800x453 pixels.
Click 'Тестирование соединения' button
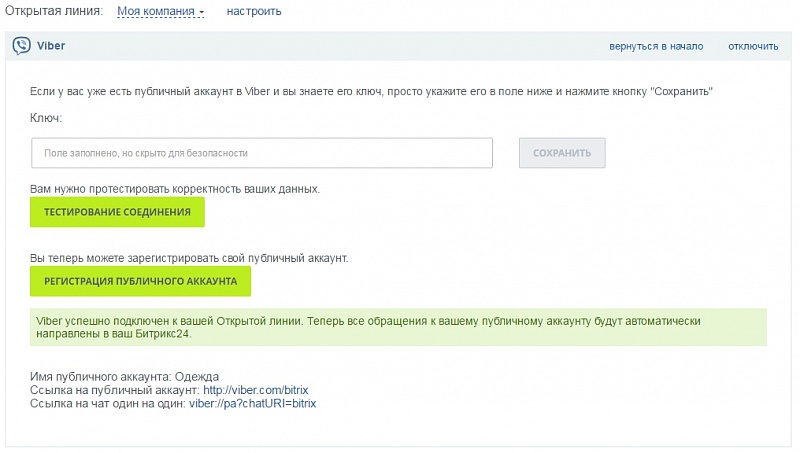[x=117, y=212]
